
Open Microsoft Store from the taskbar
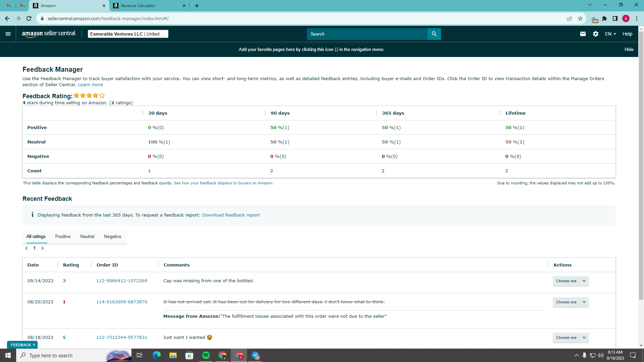pos(190,355)
